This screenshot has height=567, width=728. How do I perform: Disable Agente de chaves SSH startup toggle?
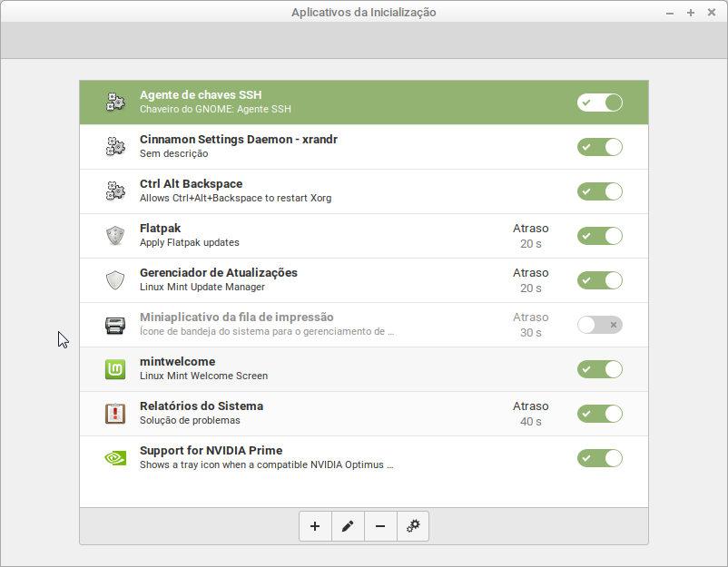(600, 103)
